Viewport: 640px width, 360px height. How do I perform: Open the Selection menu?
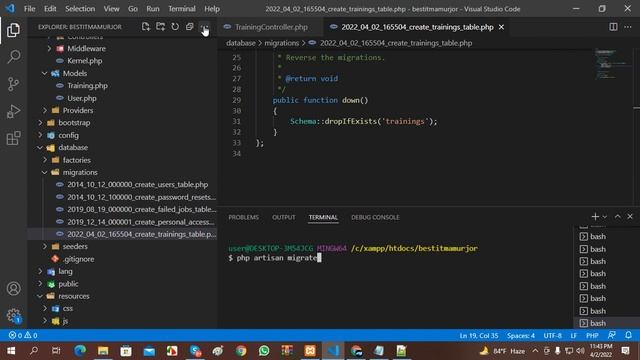pyautogui.click(x=80, y=9)
